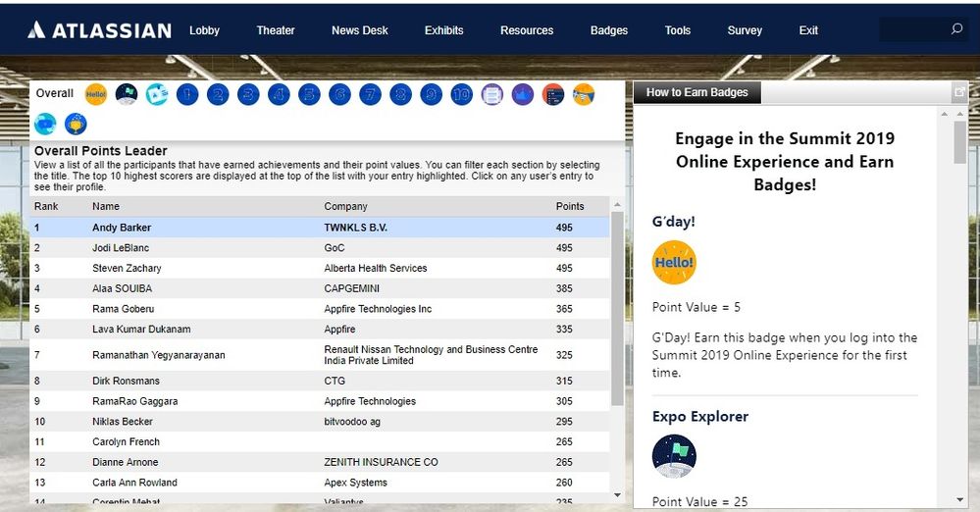Viewport: 980px width, 512px height.
Task: Switch to How to Earn Badges tab
Action: point(696,92)
